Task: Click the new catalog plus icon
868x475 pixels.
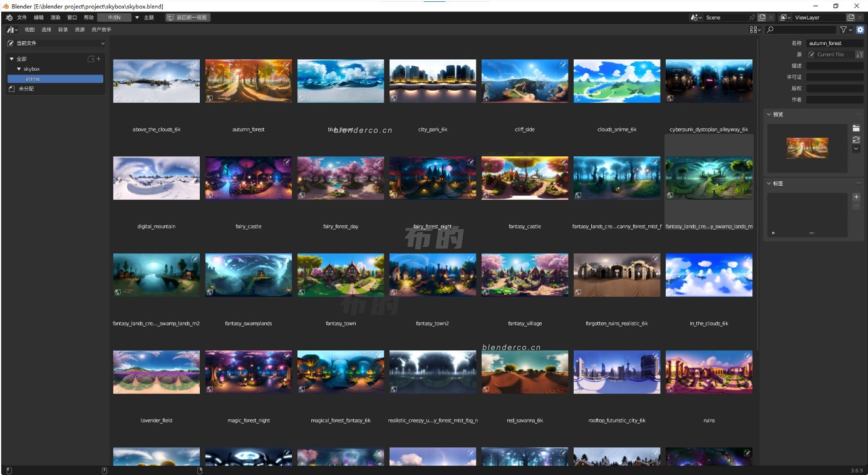Action: tap(98, 59)
